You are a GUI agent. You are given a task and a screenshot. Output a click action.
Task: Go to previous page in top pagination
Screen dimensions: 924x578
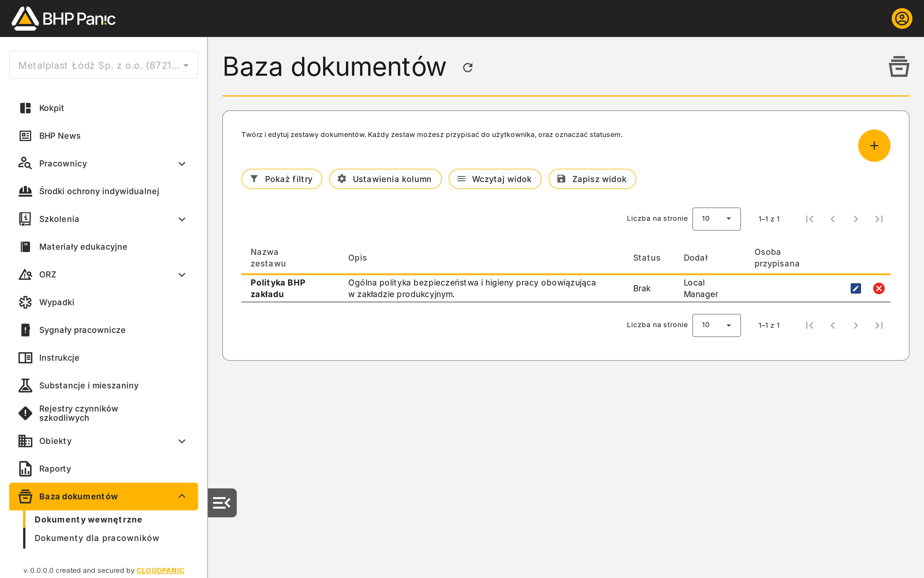(833, 219)
